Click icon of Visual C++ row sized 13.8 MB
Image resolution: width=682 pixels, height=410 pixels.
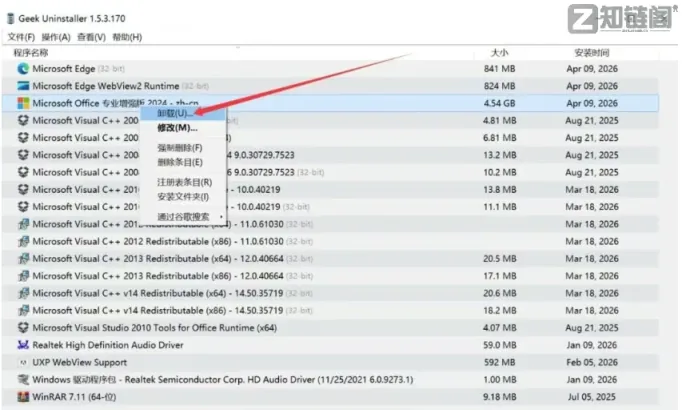click(x=23, y=190)
